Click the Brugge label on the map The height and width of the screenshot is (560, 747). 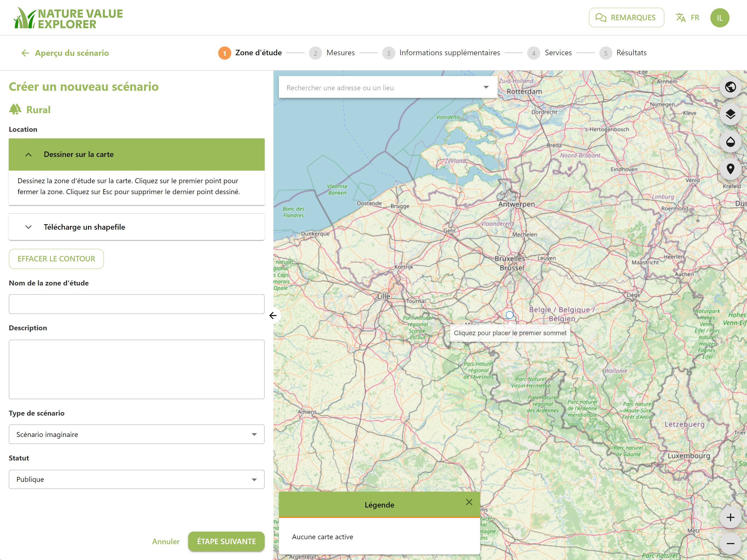(399, 206)
